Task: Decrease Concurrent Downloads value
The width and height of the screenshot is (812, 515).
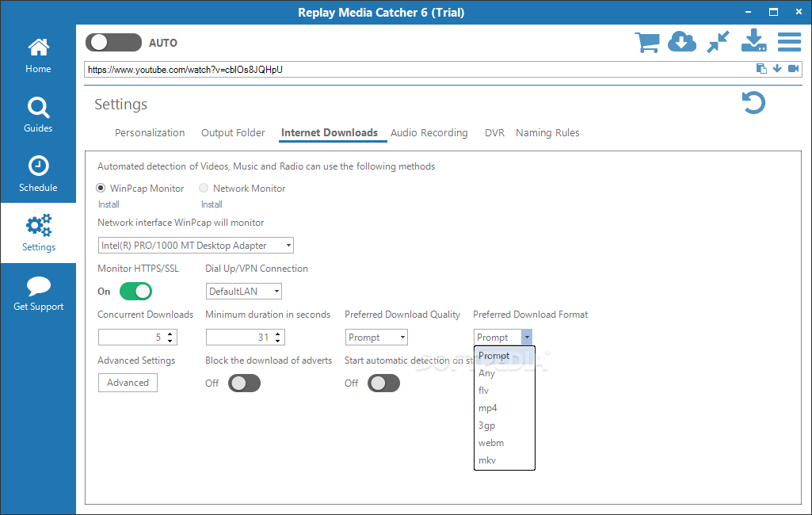Action: [x=170, y=341]
